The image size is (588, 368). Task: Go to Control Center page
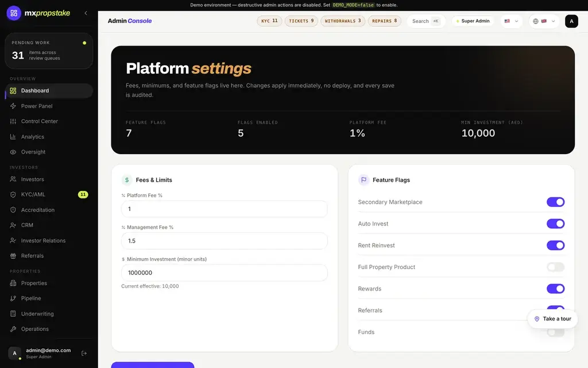(x=49, y=121)
